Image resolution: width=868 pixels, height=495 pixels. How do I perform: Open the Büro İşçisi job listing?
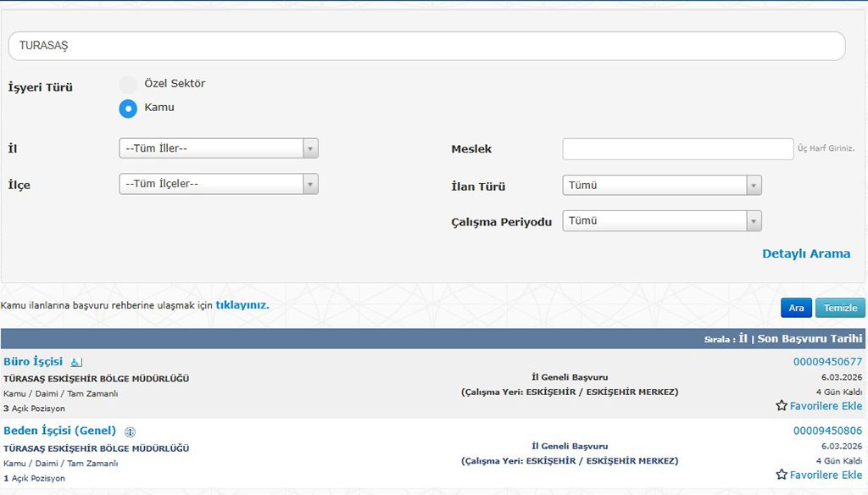(34, 362)
